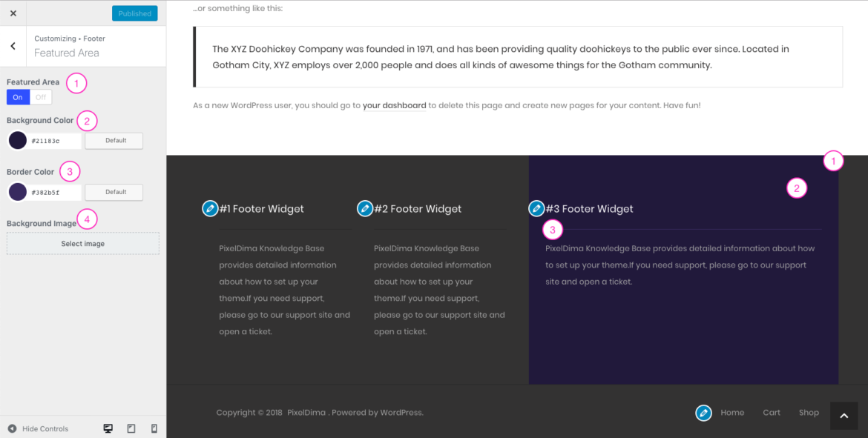Open the Background Color swatch picker
The height and width of the screenshot is (438, 868).
click(x=18, y=140)
